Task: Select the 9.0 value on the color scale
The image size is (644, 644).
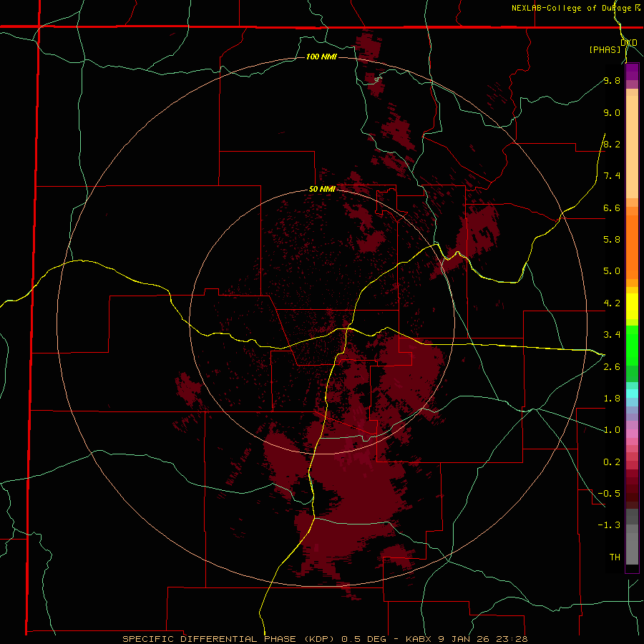Action: (x=612, y=112)
